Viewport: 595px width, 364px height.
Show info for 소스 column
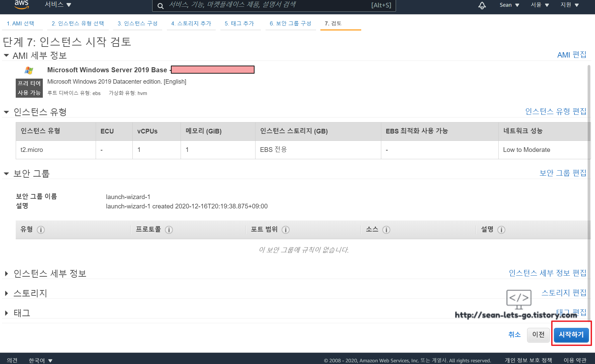click(x=386, y=230)
